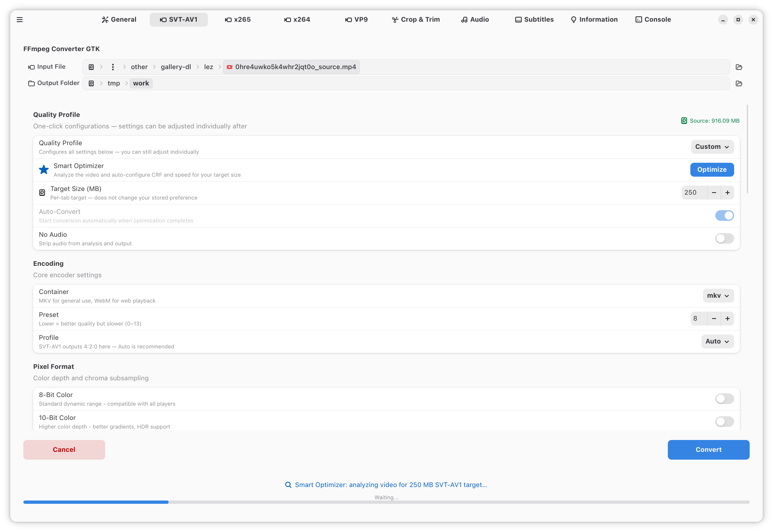Increase Preset value with plus button

click(x=728, y=319)
